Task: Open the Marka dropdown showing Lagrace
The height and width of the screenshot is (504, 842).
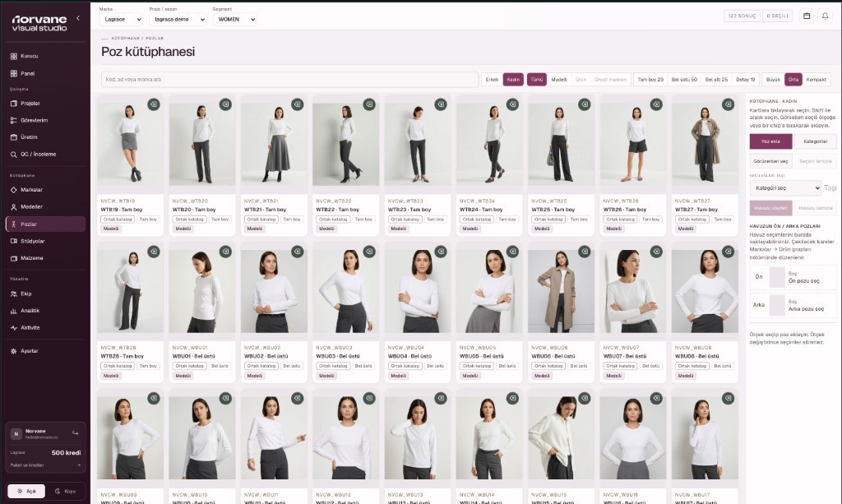Action: (122, 20)
